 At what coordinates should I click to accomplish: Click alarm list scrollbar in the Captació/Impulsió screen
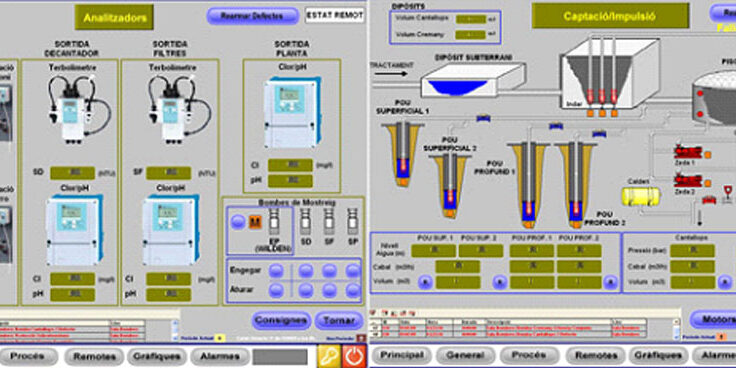tap(676, 328)
